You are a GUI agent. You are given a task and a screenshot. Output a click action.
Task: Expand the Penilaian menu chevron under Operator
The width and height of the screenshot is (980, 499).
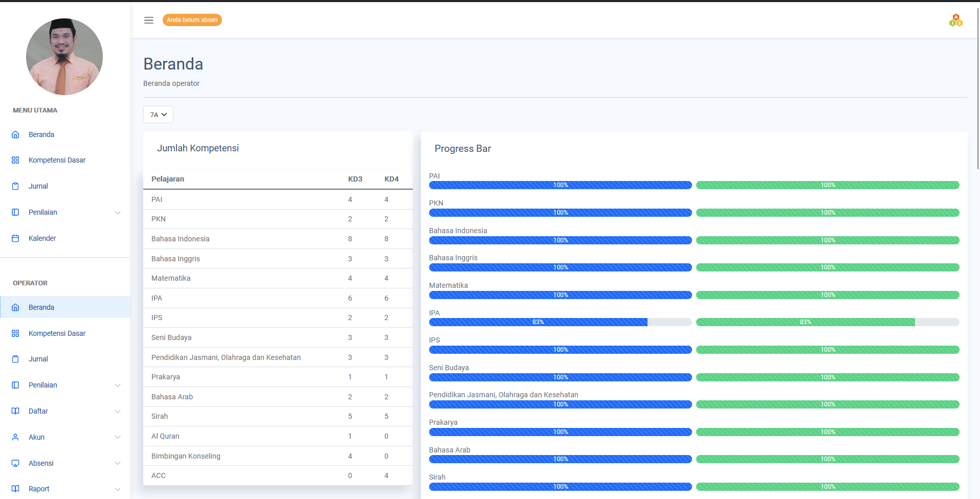118,385
